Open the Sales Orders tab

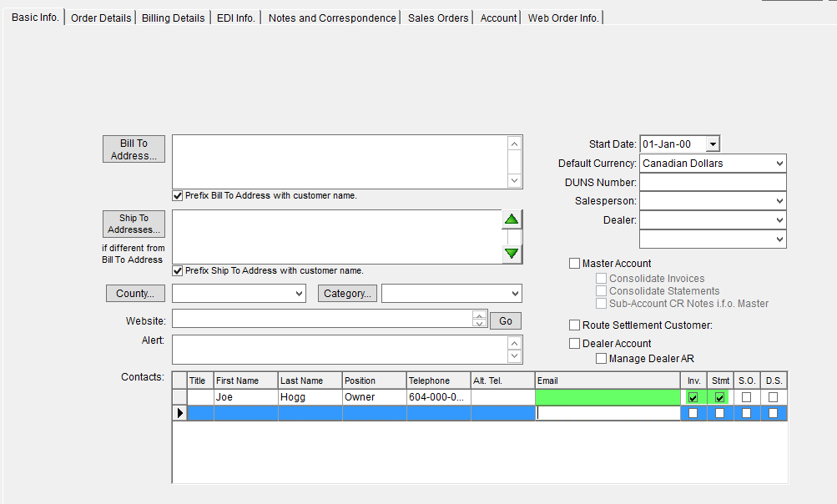tap(438, 18)
